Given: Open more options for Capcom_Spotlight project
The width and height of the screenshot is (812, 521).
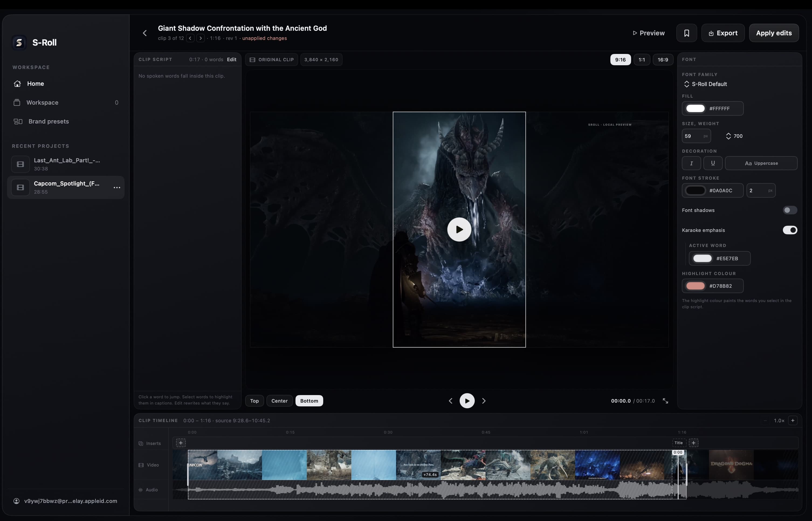Looking at the screenshot, I should click(x=117, y=187).
